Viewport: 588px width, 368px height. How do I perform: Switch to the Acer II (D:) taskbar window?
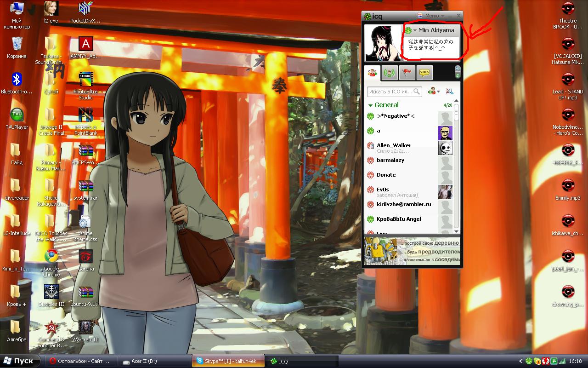pos(154,361)
